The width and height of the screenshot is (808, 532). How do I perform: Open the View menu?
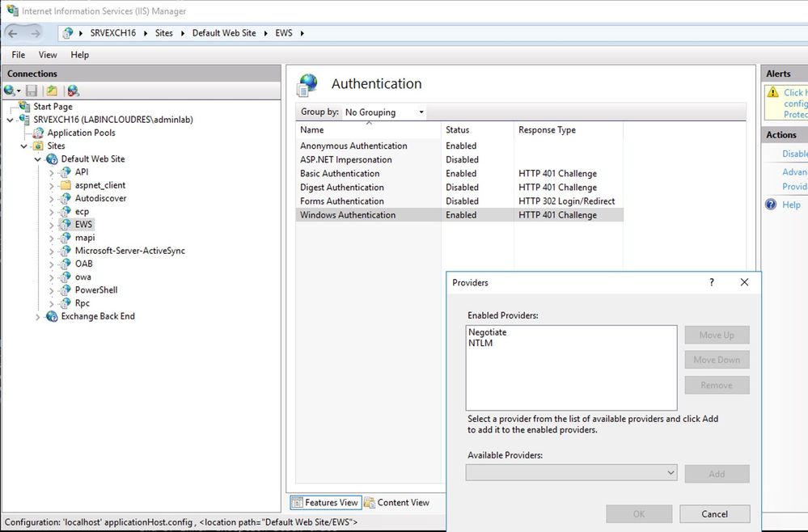click(x=48, y=55)
